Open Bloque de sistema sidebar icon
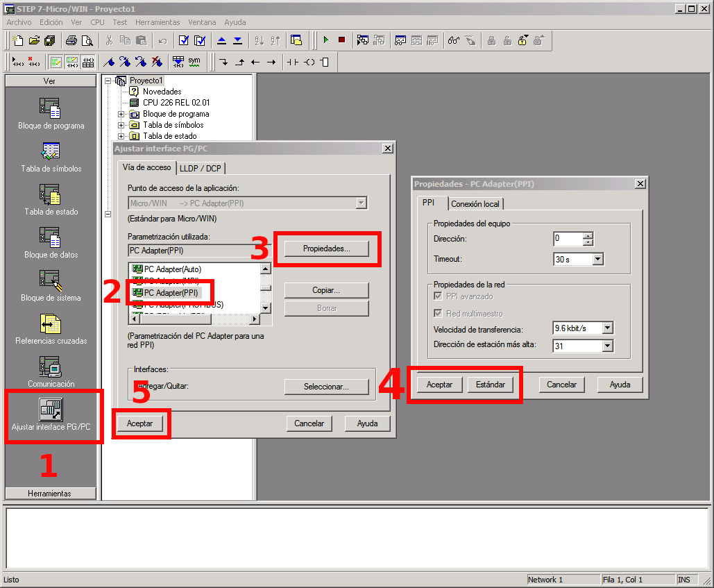 tap(51, 286)
